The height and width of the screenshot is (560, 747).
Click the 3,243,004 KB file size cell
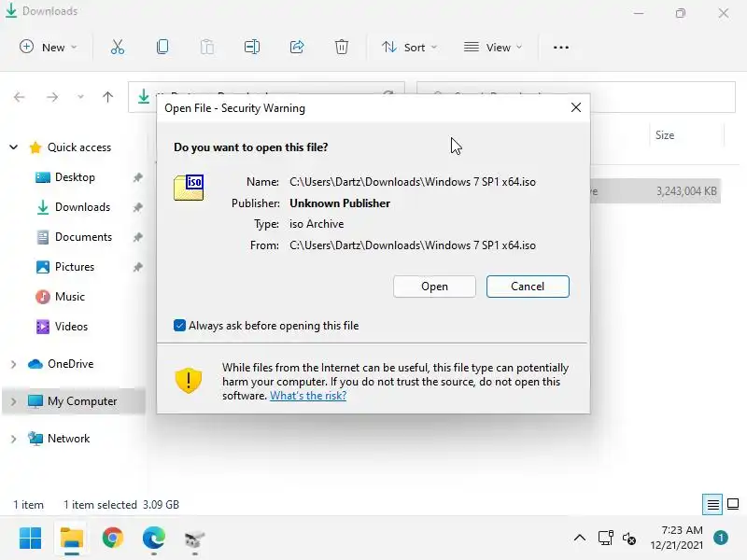point(686,191)
